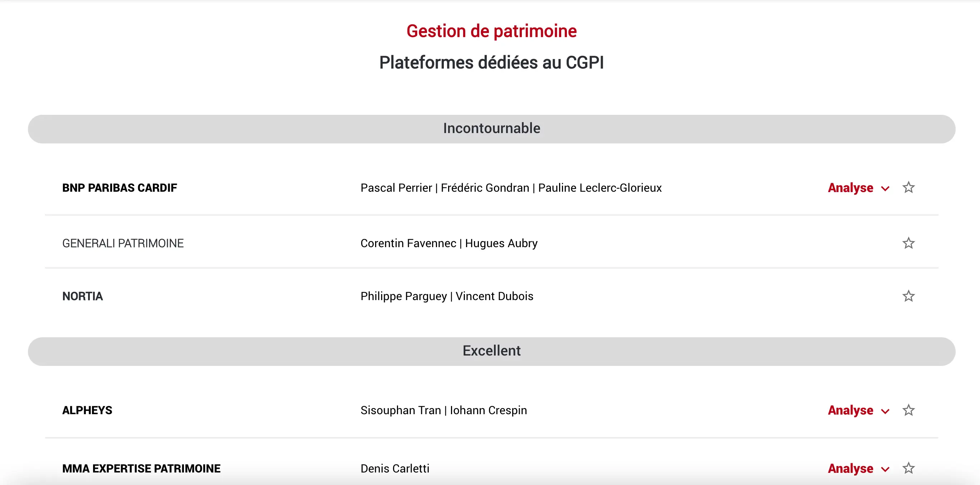Select the ALPHEYS company name
Viewport: 980px width, 485px height.
click(x=87, y=410)
